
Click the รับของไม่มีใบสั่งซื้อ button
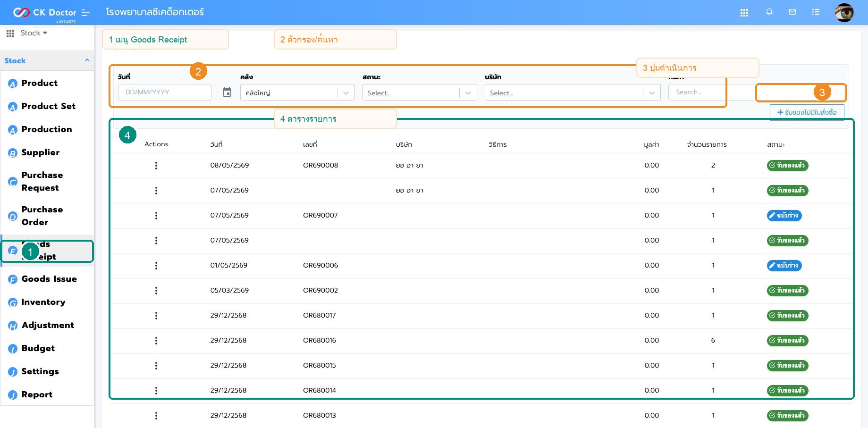807,112
